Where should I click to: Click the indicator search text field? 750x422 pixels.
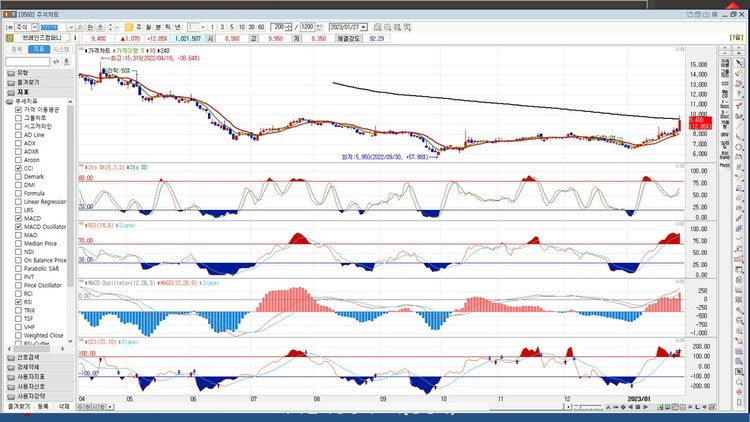click(x=28, y=62)
